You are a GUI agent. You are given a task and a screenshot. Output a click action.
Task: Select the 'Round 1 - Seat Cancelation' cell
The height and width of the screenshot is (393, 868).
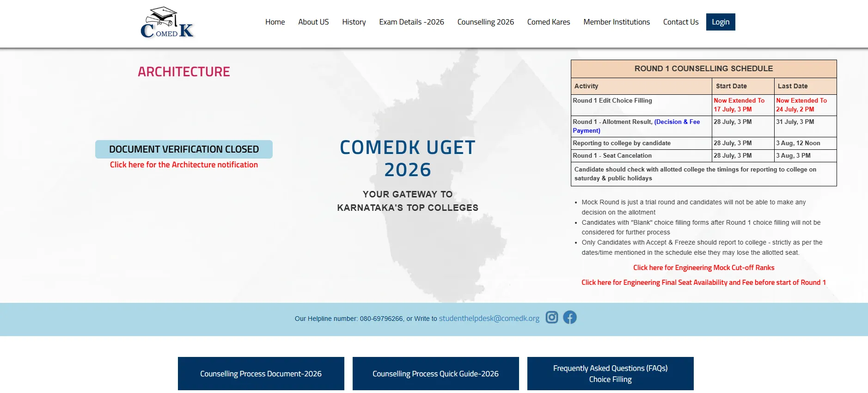(x=642, y=156)
